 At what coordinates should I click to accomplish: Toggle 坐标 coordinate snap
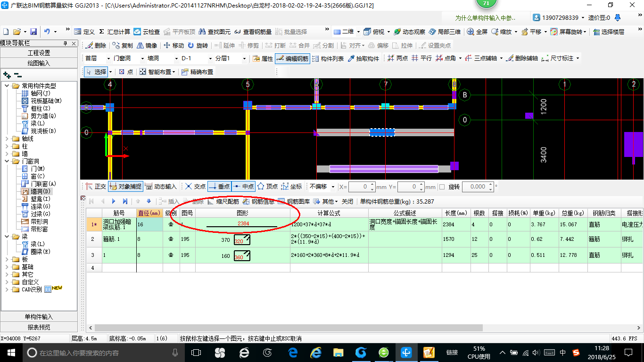point(291,187)
